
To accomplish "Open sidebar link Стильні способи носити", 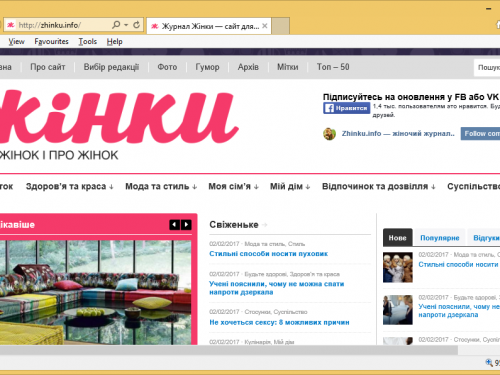I will point(458,264).
